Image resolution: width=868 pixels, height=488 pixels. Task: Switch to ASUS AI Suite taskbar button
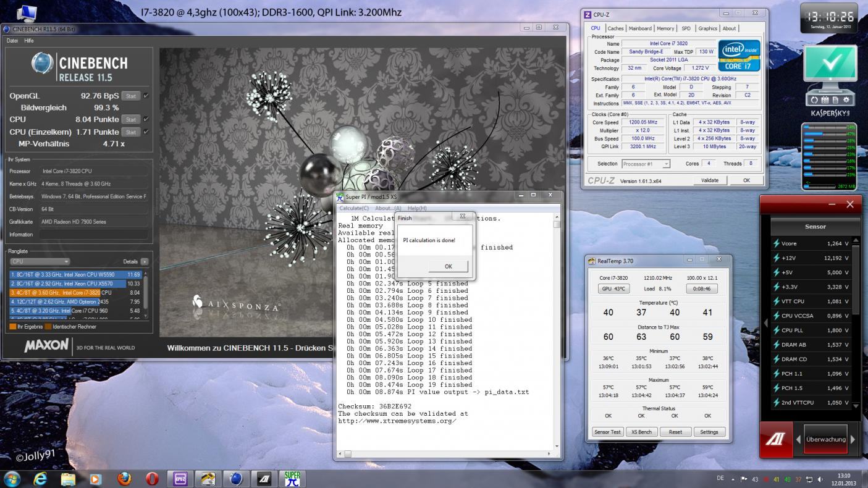(264, 479)
